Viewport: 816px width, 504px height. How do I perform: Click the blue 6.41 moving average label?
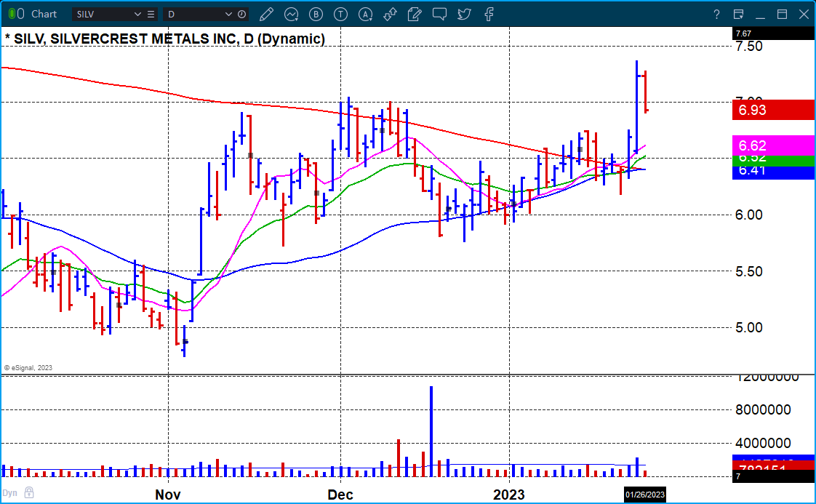773,172
